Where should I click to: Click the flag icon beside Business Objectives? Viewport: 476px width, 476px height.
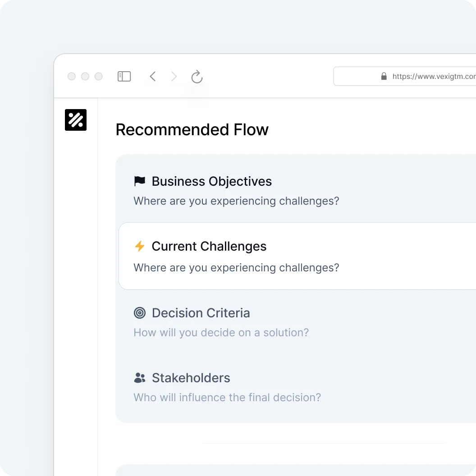(140, 181)
